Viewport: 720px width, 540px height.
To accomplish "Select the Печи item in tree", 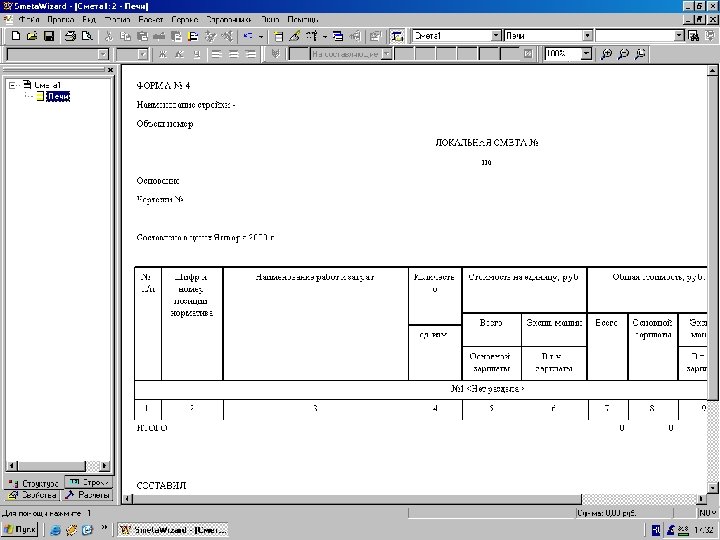I will (58, 96).
